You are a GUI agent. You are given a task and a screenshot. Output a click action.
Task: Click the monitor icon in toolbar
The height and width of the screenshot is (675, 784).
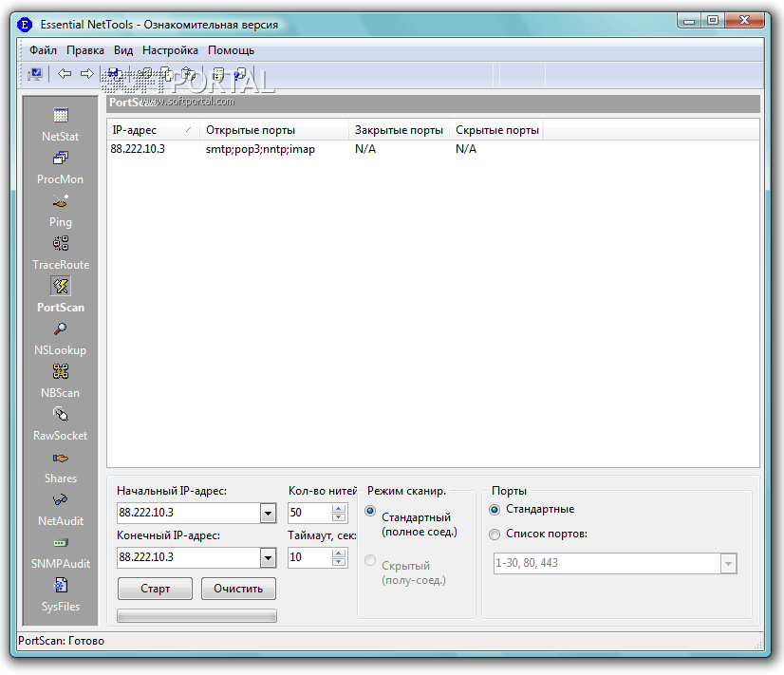point(35,74)
